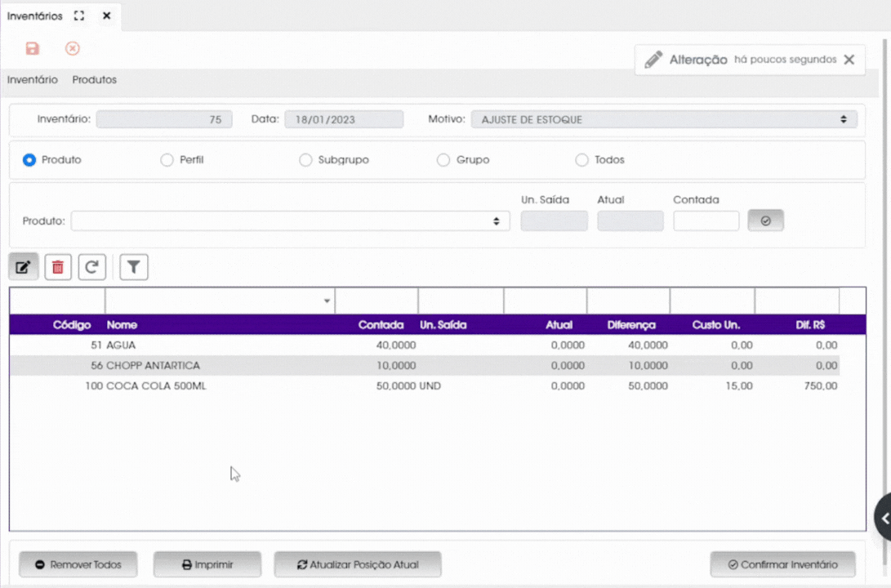Click the Contada column filter box
The width and height of the screenshot is (891, 588).
(376, 301)
